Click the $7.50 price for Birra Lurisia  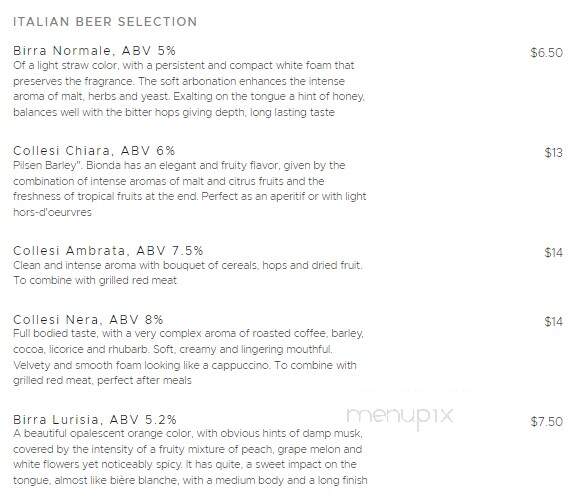[547, 422]
